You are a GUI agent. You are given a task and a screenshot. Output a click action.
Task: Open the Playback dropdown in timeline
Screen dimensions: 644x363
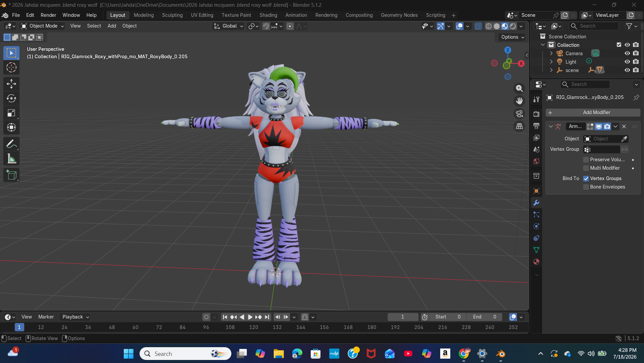pyautogui.click(x=75, y=317)
